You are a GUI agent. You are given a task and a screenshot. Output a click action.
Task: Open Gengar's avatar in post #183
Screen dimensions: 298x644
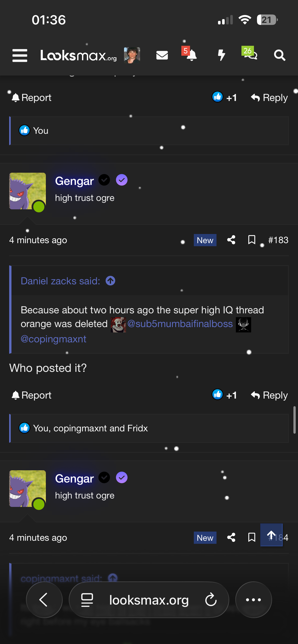point(28,191)
